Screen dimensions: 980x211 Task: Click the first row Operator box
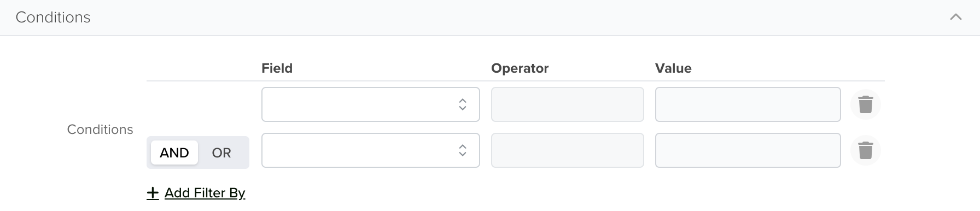(x=568, y=104)
